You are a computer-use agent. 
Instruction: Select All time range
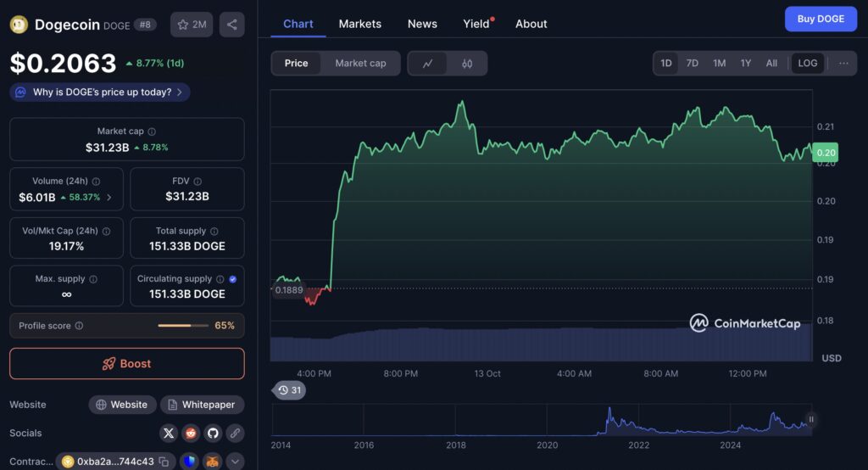click(771, 63)
